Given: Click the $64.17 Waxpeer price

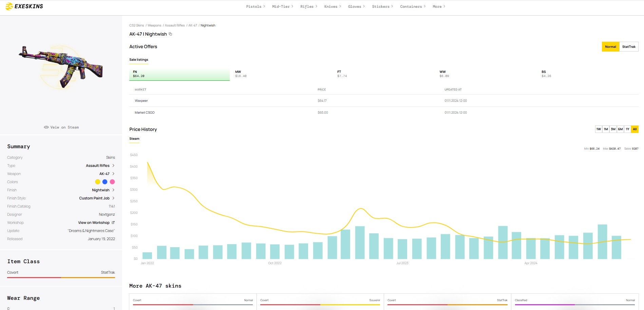Looking at the screenshot, I should point(322,101).
